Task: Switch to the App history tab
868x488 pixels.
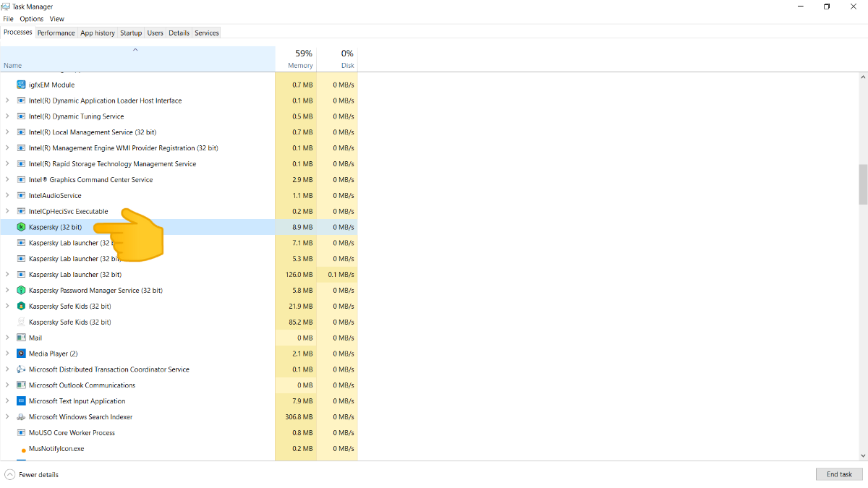Action: 98,33
